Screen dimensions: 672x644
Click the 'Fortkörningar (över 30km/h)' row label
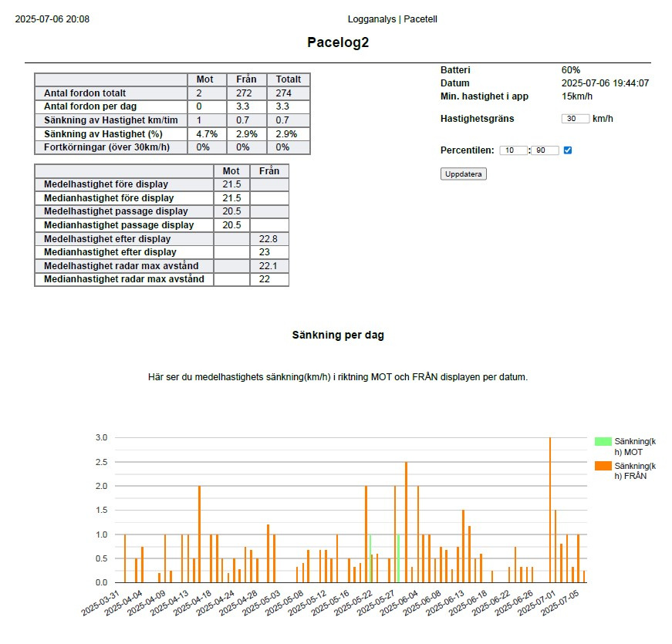(x=106, y=147)
